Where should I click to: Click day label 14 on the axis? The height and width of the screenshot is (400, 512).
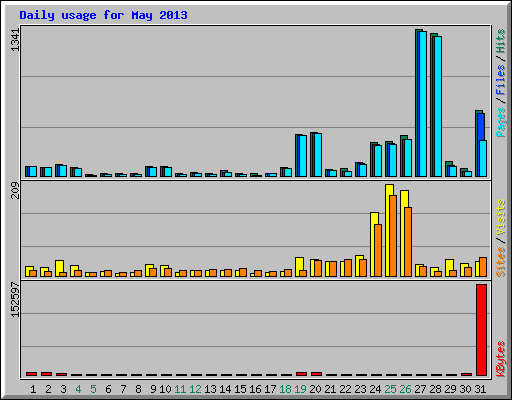225,389
